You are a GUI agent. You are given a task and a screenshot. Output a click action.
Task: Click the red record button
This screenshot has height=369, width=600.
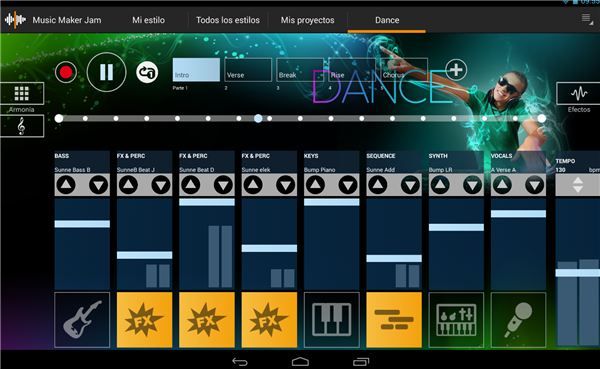(x=66, y=72)
